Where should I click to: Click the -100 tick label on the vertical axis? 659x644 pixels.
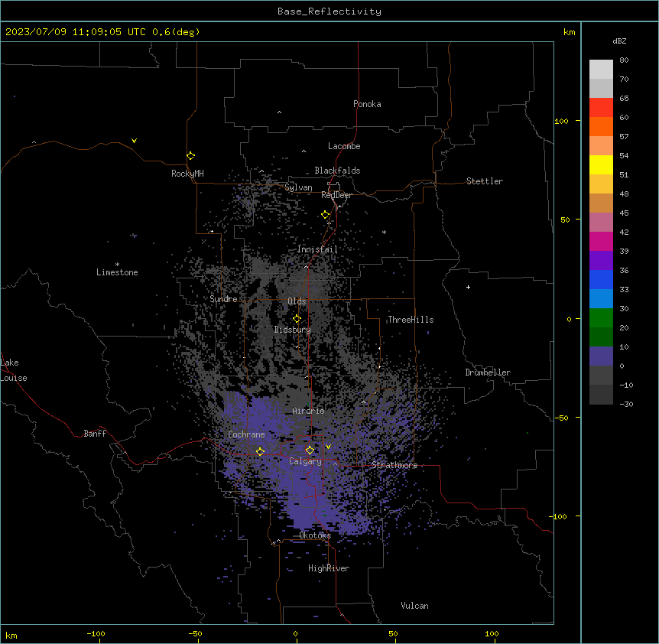[x=559, y=516]
